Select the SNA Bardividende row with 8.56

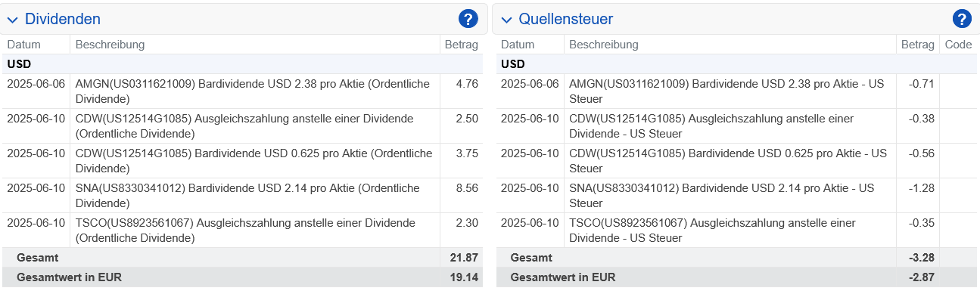click(241, 196)
